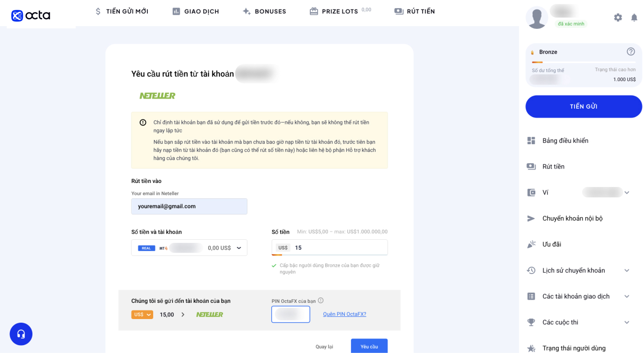Click the PIN OctaFX info icon
Screen dimensions: 644x353
[x=321, y=300]
